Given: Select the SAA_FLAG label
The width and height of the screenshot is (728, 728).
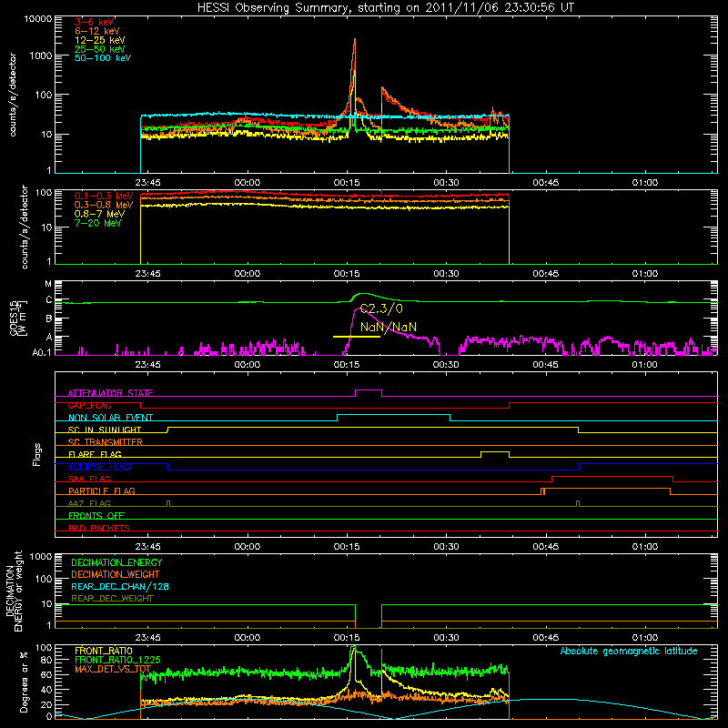Looking at the screenshot, I should click(x=89, y=479).
